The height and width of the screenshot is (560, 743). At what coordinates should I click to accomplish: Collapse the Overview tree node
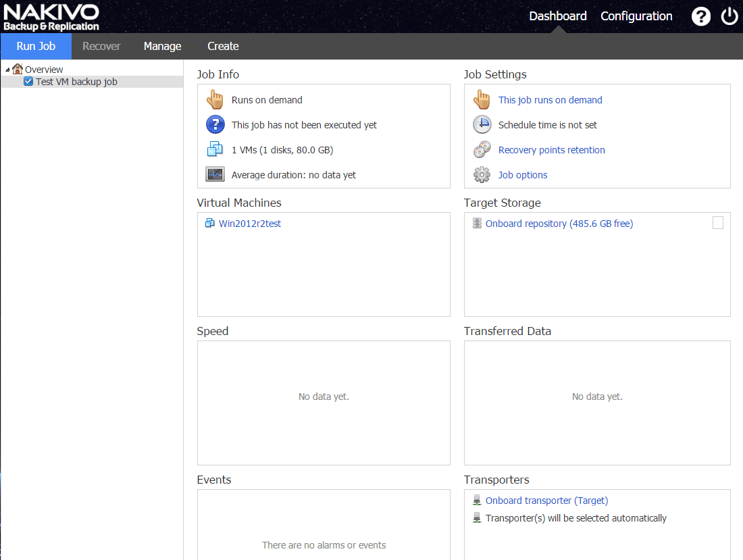coord(7,70)
